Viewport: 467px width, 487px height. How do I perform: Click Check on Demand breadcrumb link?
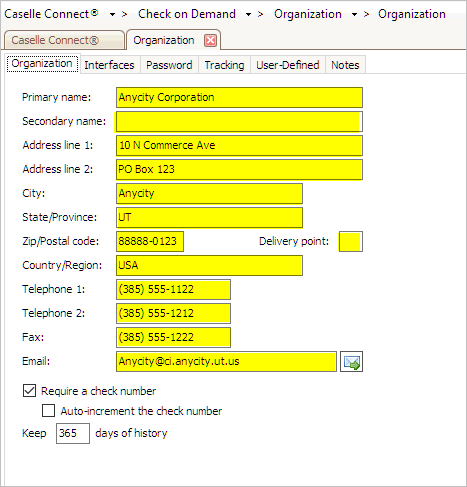(187, 14)
